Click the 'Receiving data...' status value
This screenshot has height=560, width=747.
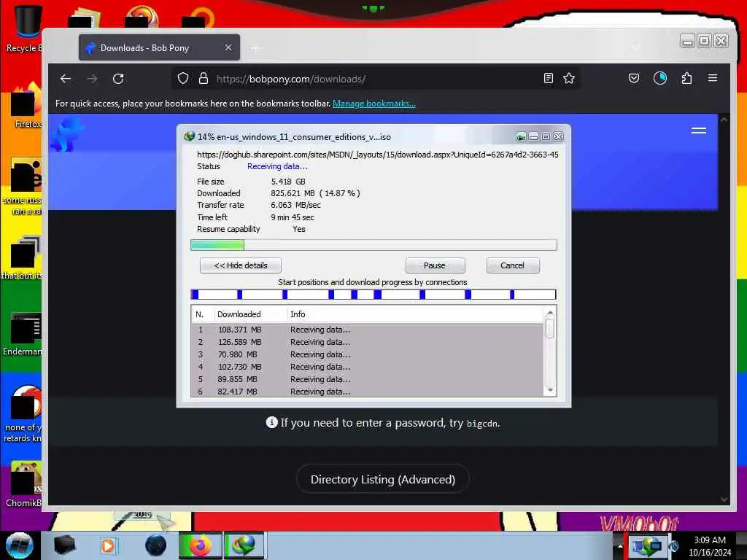277,166
